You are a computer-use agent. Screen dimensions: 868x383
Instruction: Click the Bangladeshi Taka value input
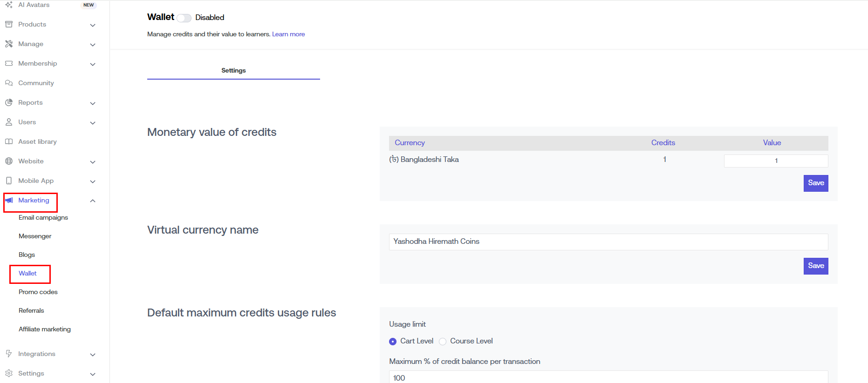(776, 161)
